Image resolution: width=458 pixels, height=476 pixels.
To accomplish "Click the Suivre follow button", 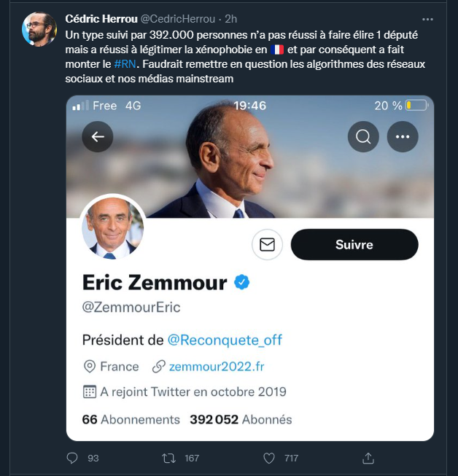I will coord(354,245).
